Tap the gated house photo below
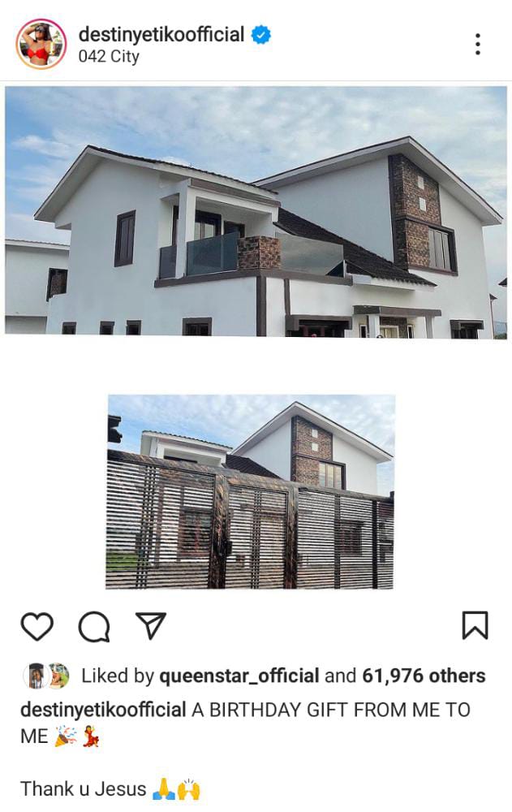This screenshot has height=812, width=512. 250,492
